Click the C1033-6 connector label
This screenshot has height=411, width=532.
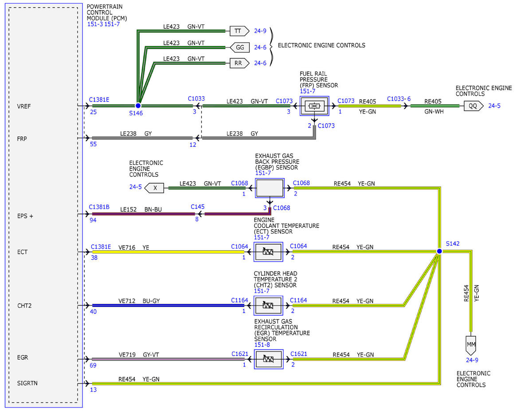(x=399, y=99)
